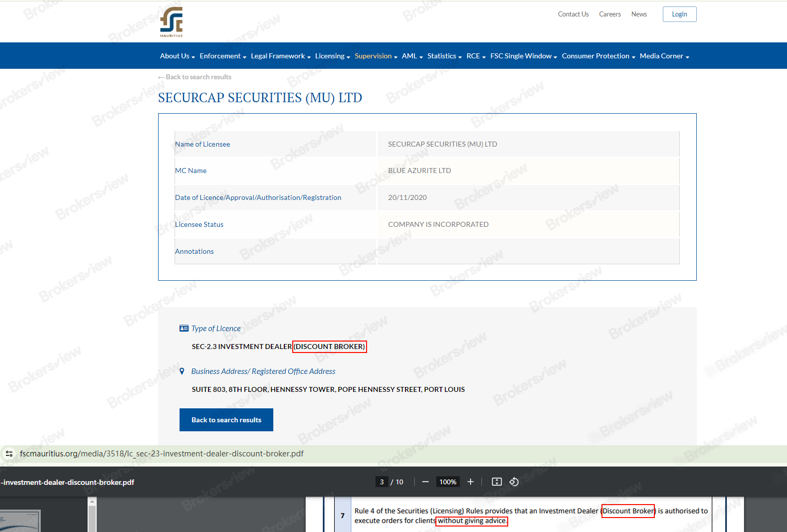Open the News link

[x=639, y=14]
